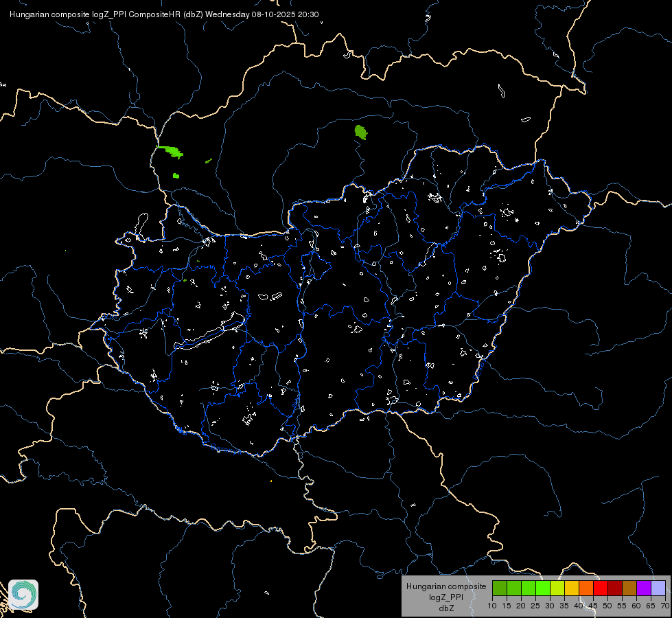Click the "dbZ" unit label in legend
Screen dimensions: 672x618
446,608
